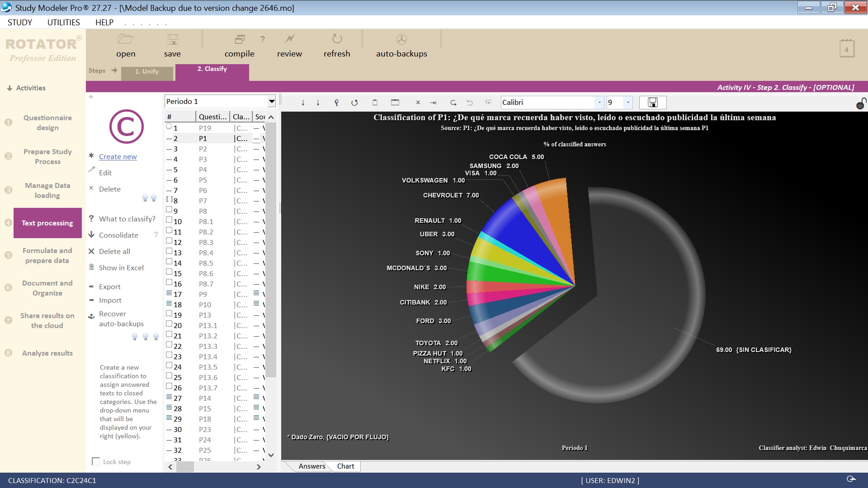The image size is (868, 488).
Task: Click the arrow-to-bar icon in chart toolbar
Action: click(x=434, y=103)
